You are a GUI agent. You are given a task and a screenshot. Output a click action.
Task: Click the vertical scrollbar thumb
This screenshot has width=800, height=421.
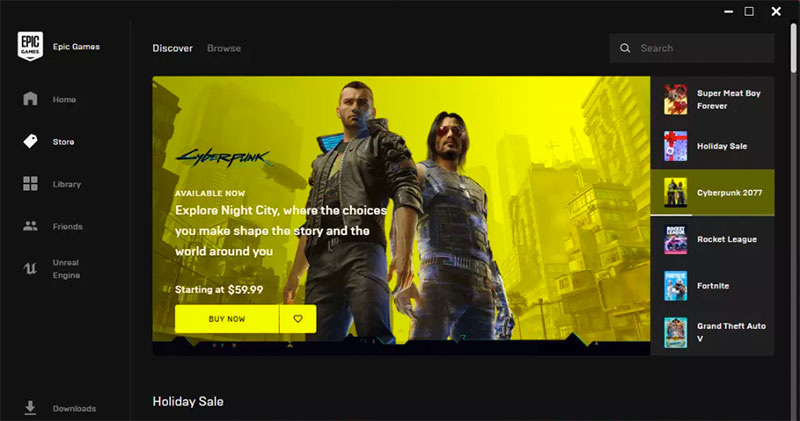[794, 47]
